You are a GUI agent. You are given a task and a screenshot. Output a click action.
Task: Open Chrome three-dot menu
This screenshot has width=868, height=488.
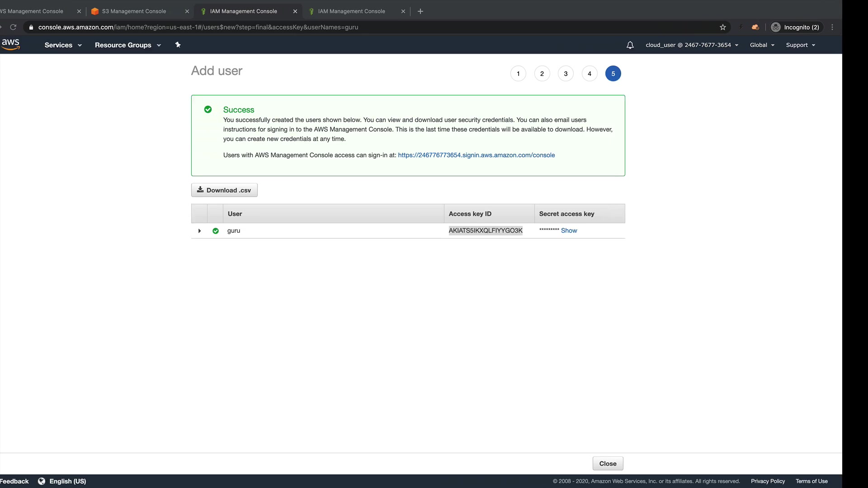coord(832,27)
